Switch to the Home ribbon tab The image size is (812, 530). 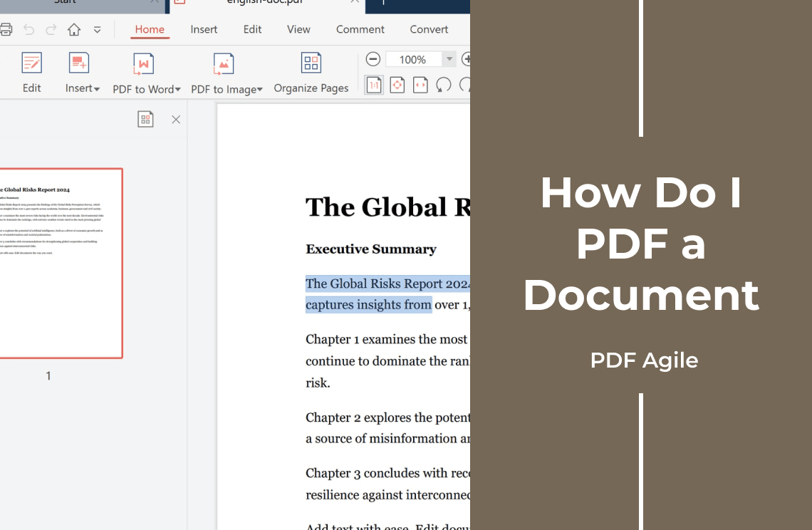click(150, 29)
